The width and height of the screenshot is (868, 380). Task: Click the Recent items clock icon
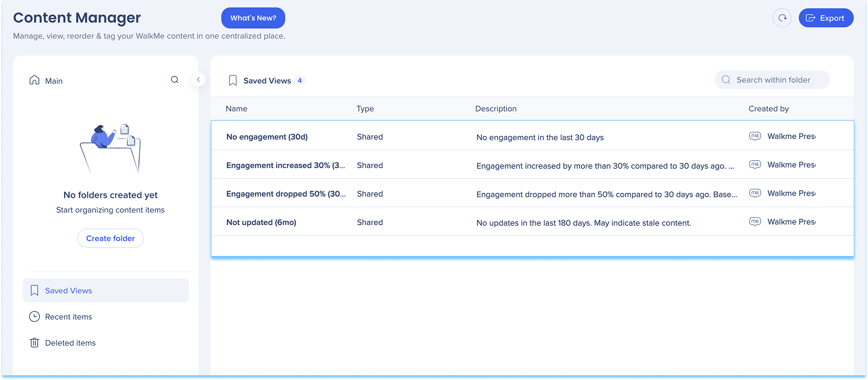coord(34,316)
